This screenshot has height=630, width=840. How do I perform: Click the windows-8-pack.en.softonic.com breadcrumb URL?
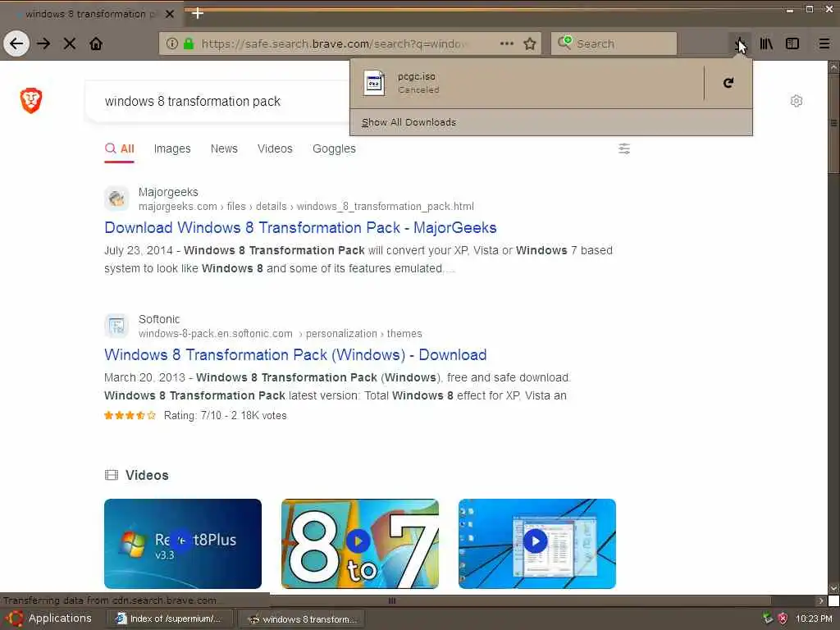pyautogui.click(x=281, y=333)
